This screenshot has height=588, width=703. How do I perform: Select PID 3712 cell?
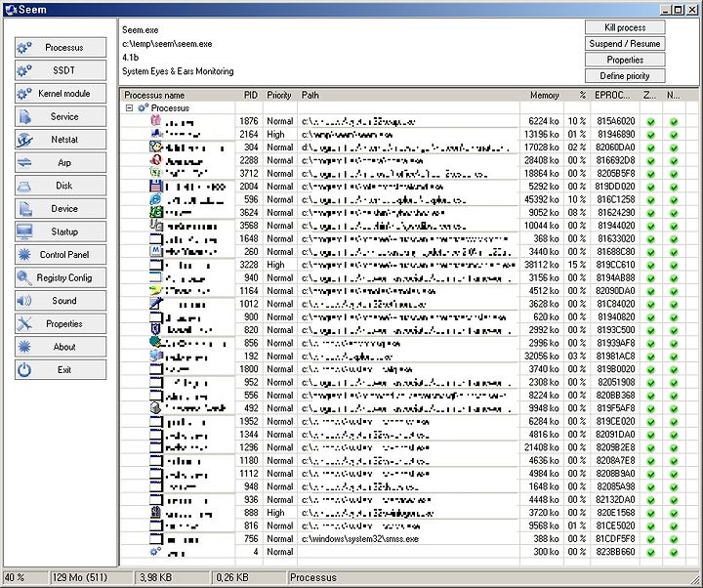[x=249, y=173]
